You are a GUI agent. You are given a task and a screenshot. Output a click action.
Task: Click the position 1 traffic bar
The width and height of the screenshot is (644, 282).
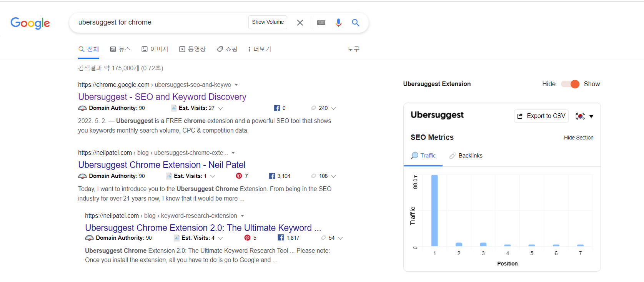434,211
